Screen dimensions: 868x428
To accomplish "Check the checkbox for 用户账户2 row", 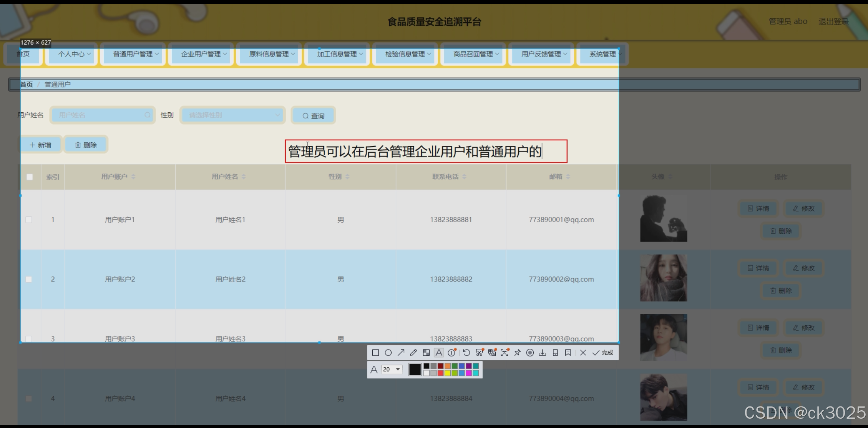I will click(29, 280).
